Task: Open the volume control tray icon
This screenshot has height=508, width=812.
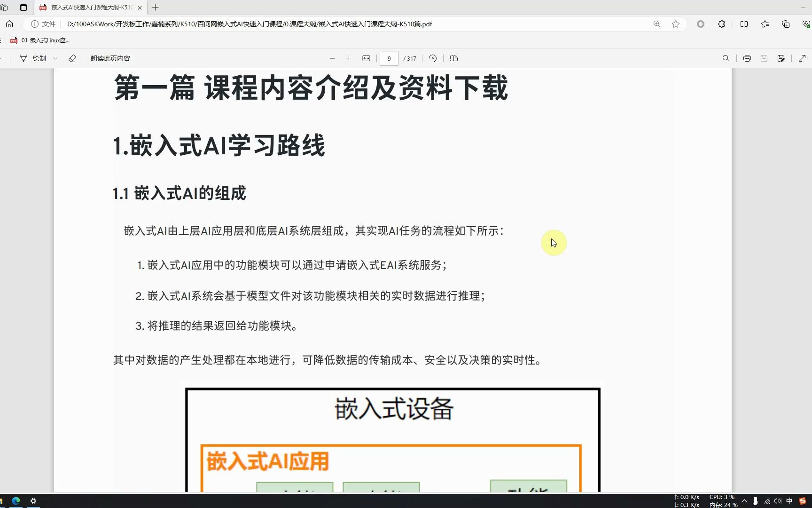Action: tap(778, 501)
